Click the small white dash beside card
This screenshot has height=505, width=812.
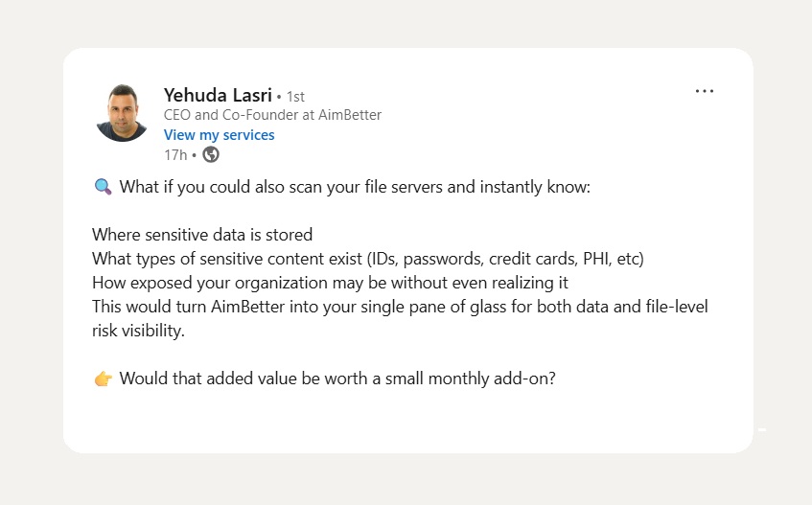pos(762,429)
